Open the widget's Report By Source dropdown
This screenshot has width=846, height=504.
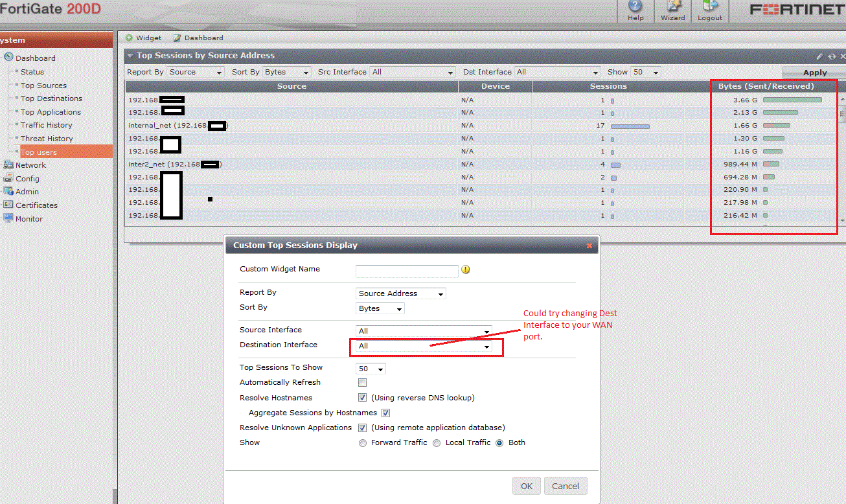click(196, 72)
